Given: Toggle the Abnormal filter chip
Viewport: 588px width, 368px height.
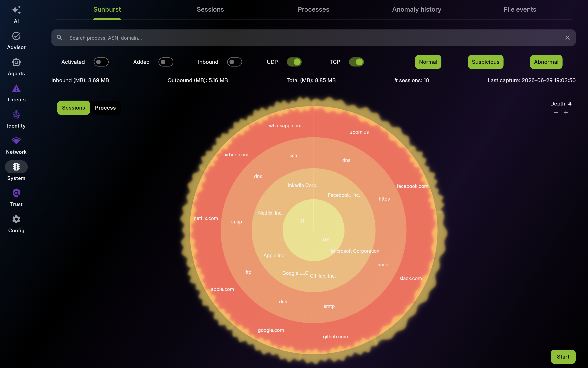Looking at the screenshot, I should (x=546, y=62).
